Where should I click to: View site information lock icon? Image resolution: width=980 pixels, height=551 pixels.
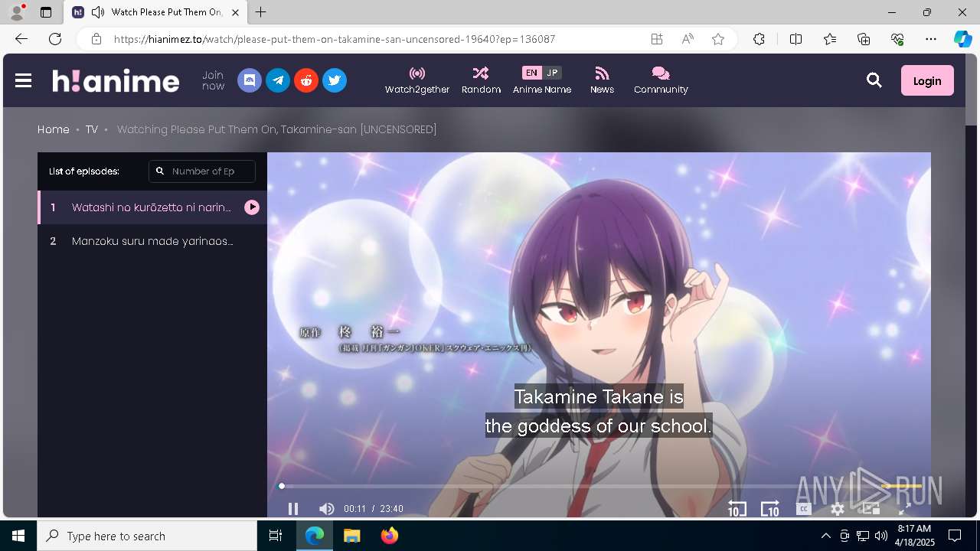click(x=96, y=39)
